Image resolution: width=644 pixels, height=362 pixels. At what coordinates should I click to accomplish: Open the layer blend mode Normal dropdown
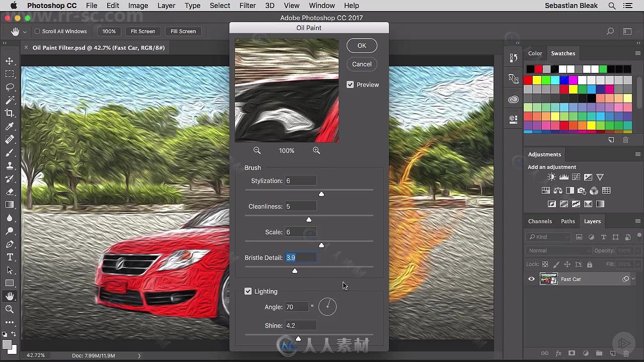pyautogui.click(x=559, y=250)
